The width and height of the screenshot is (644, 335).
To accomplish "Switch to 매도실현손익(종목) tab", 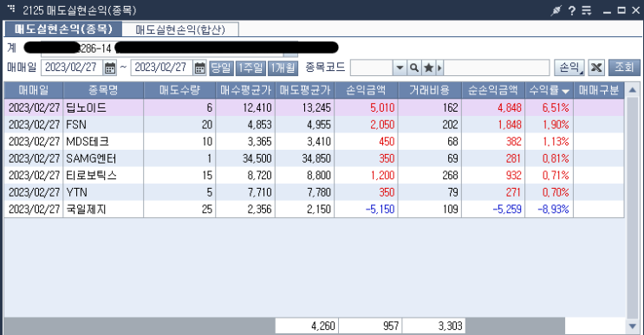I will point(63,29).
